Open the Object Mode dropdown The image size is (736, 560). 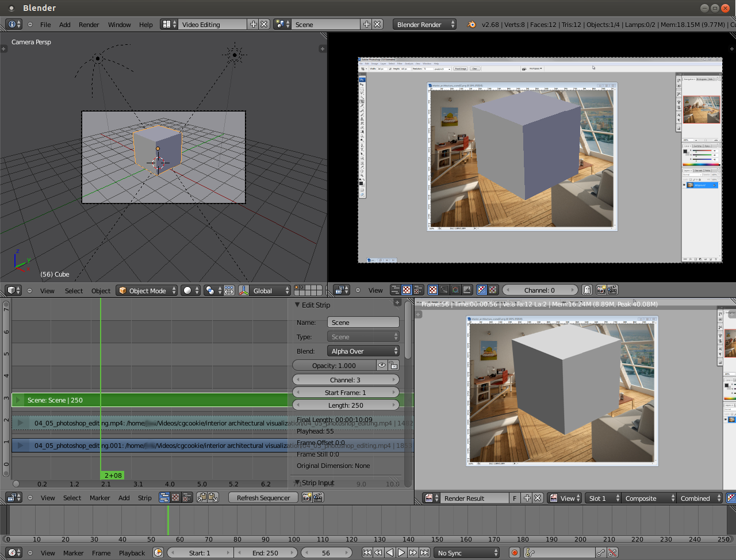[146, 290]
